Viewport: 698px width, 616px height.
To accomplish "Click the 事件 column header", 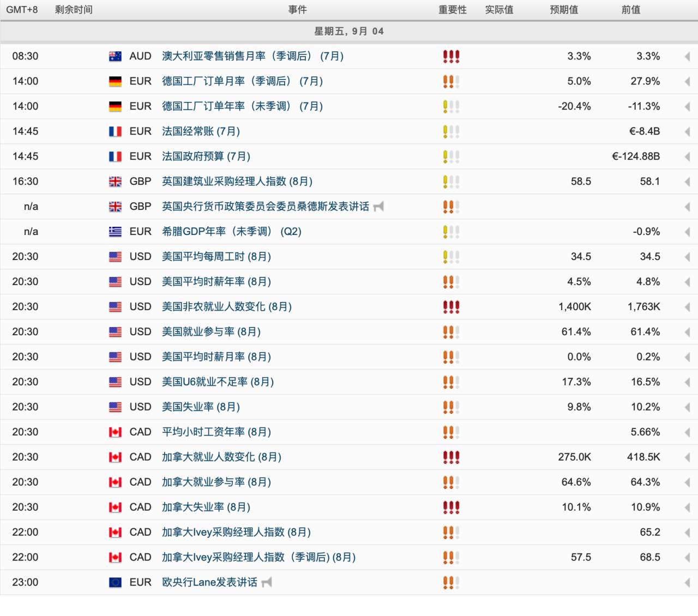I will [298, 10].
